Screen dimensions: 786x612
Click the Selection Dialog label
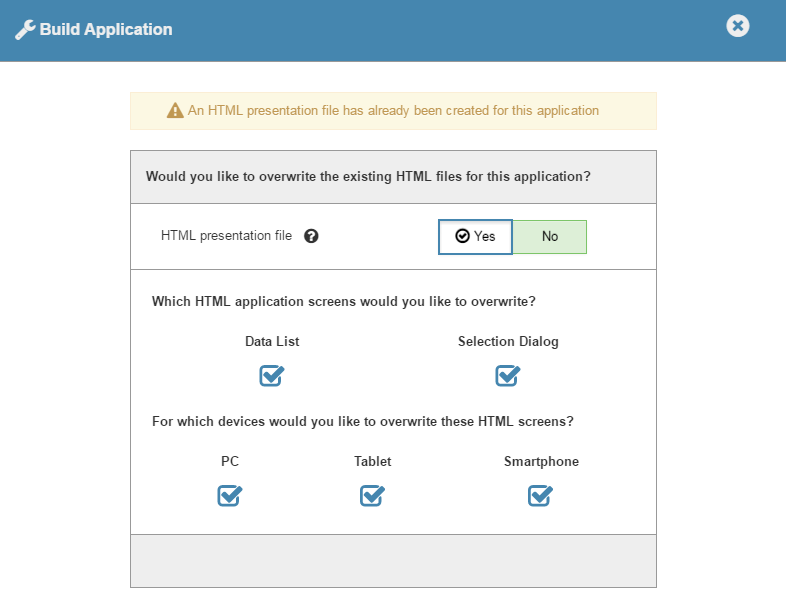point(508,341)
